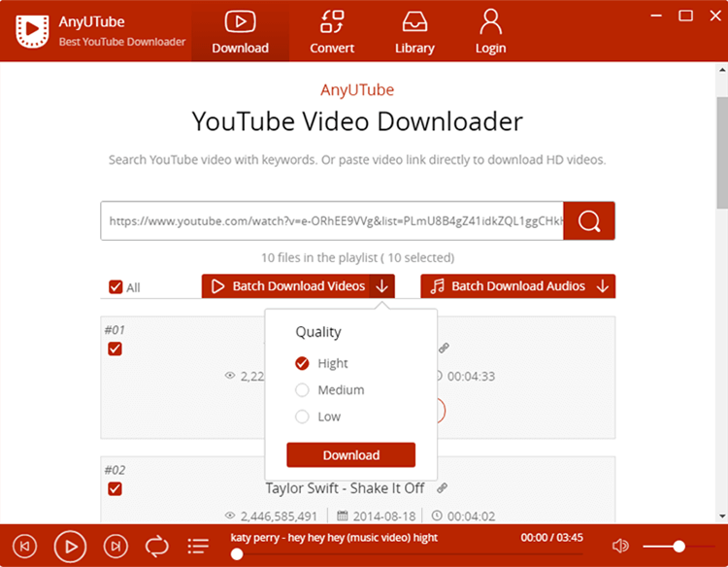Click the playback progress handle
This screenshot has width=728, height=567.
pos(237,554)
